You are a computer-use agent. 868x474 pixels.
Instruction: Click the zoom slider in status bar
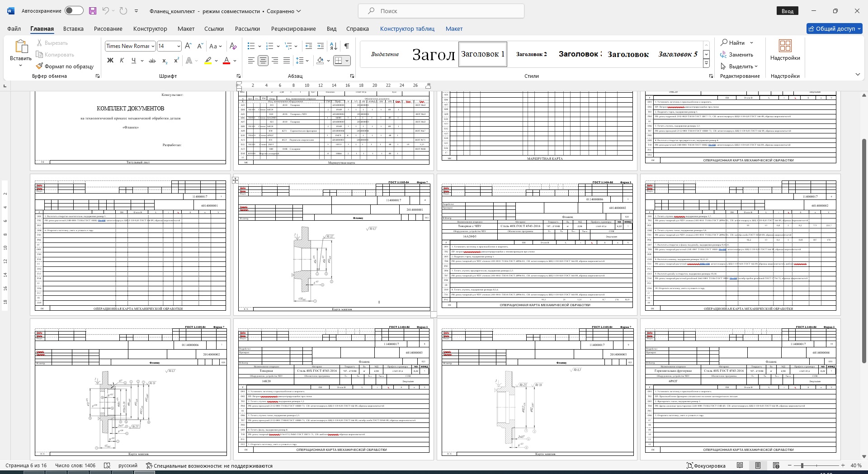(802, 465)
